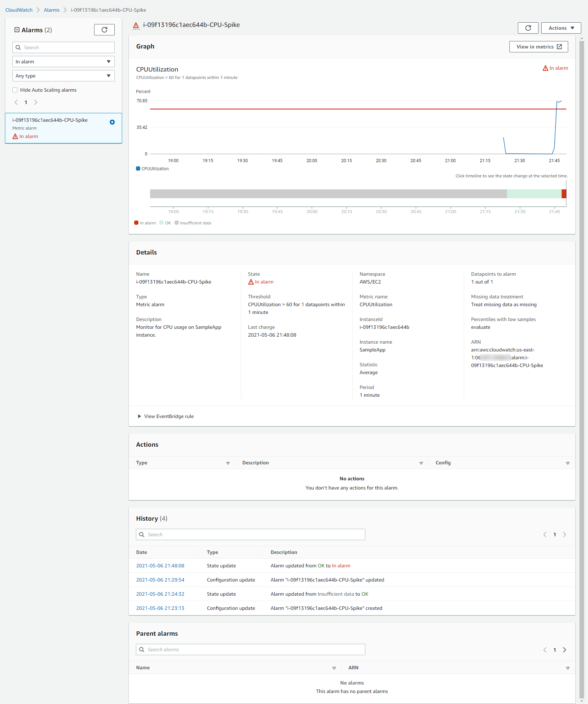The width and height of the screenshot is (588, 704).
Task: Click the gray Insufficient data timeline segment
Action: point(329,194)
